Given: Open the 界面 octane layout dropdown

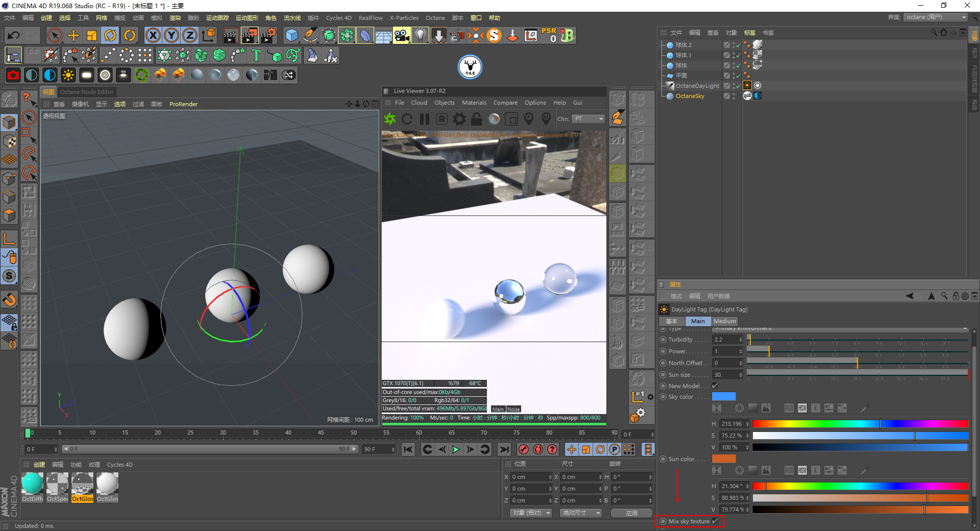Looking at the screenshot, I should (x=936, y=17).
